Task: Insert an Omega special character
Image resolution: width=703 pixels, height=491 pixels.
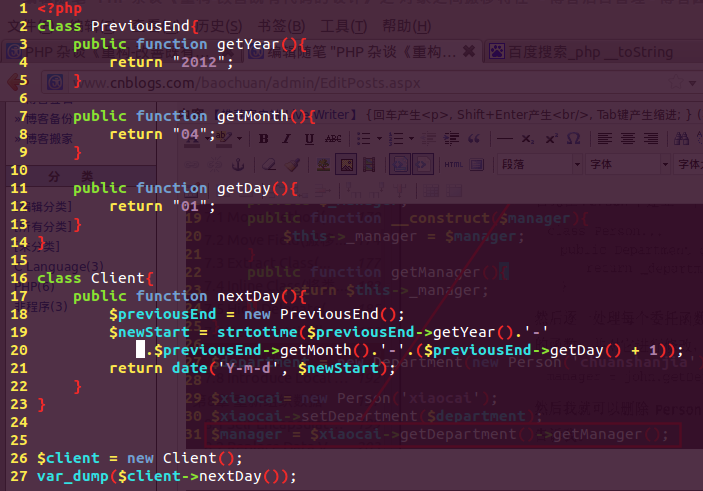Action: tap(573, 138)
